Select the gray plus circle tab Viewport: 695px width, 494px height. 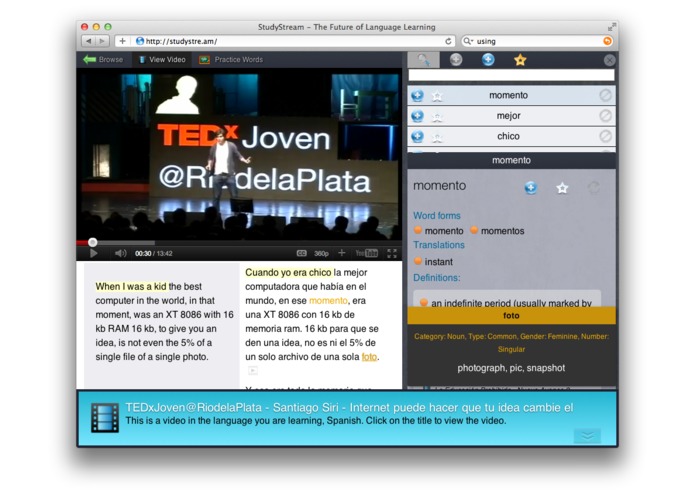click(x=456, y=59)
